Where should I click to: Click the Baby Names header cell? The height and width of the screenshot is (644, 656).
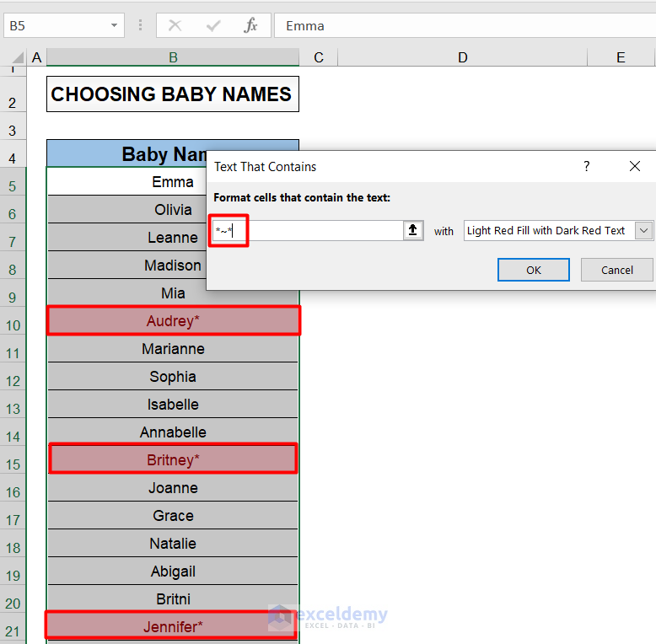tap(173, 154)
